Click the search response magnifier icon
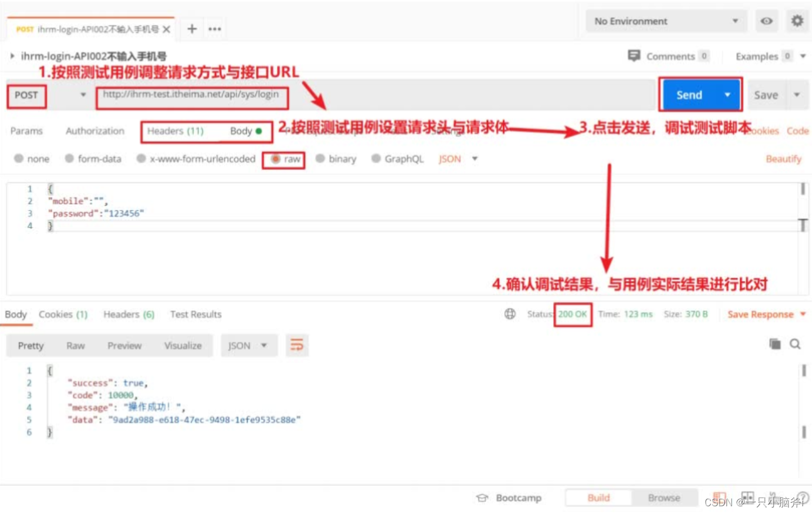Screen dimensions: 812x513 pos(795,344)
